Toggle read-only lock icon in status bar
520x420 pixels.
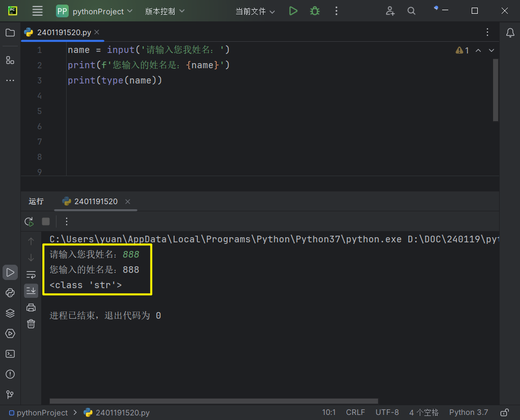pyautogui.click(x=504, y=412)
